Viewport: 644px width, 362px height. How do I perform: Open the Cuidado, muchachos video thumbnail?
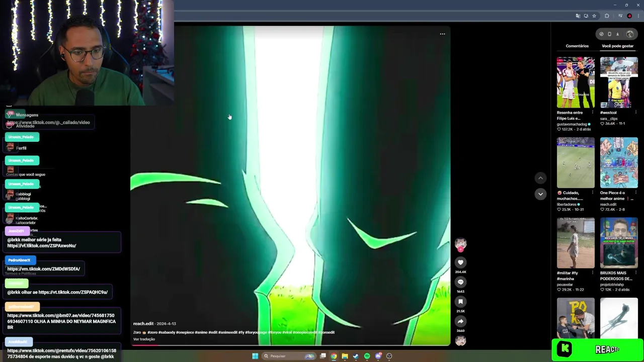click(x=576, y=163)
